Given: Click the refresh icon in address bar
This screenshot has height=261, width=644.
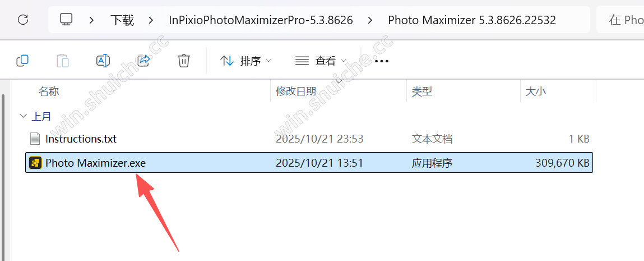Looking at the screenshot, I should (x=24, y=19).
